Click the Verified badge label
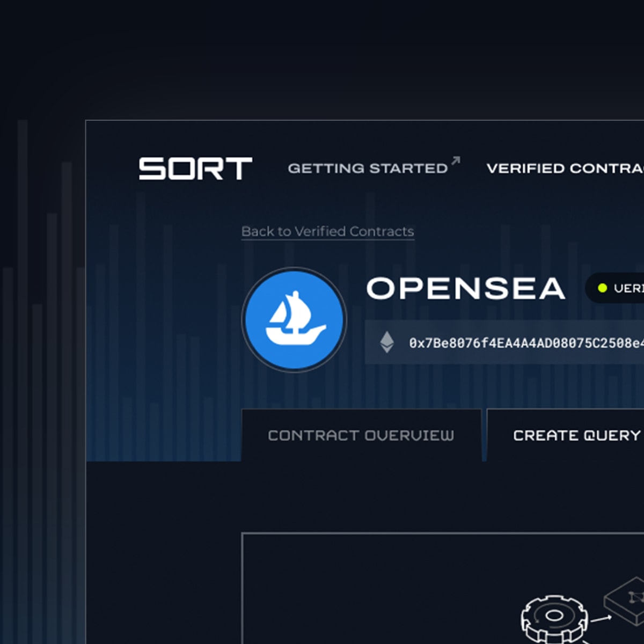 tap(628, 288)
